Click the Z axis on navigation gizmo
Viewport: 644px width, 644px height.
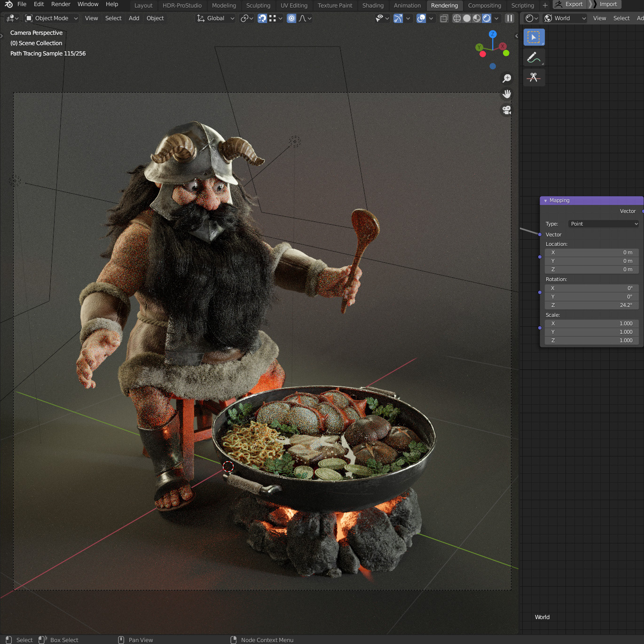click(x=493, y=34)
